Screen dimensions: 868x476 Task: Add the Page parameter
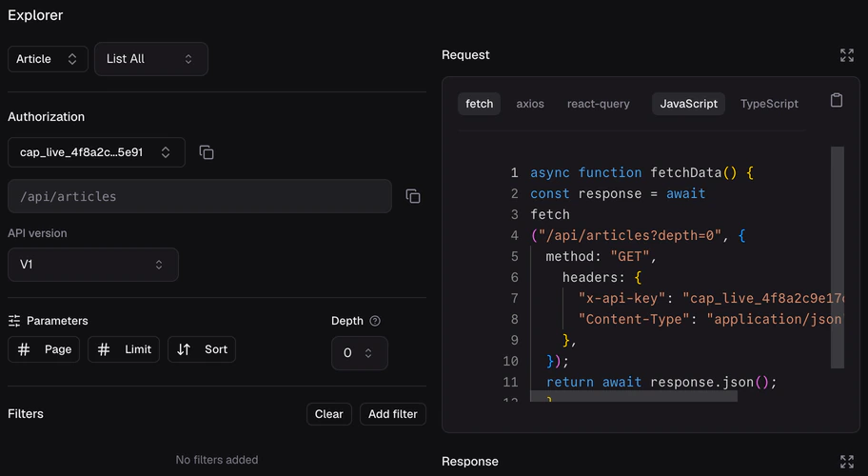[x=44, y=349]
